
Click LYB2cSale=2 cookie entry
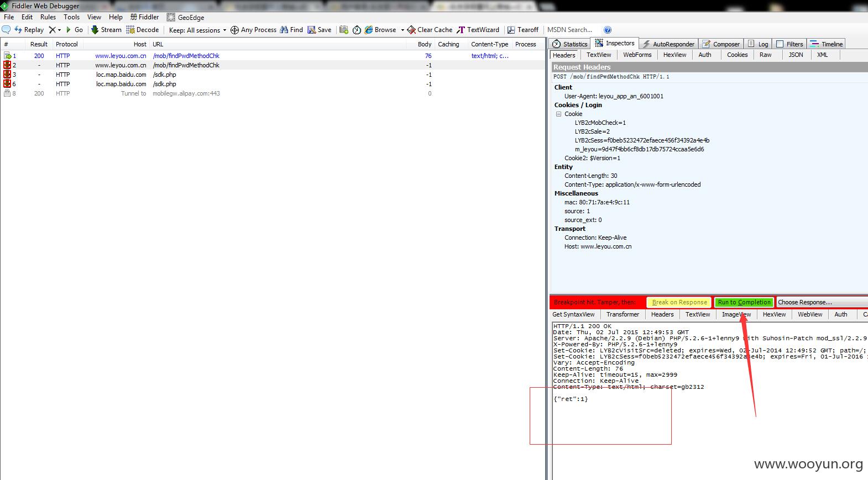click(592, 131)
